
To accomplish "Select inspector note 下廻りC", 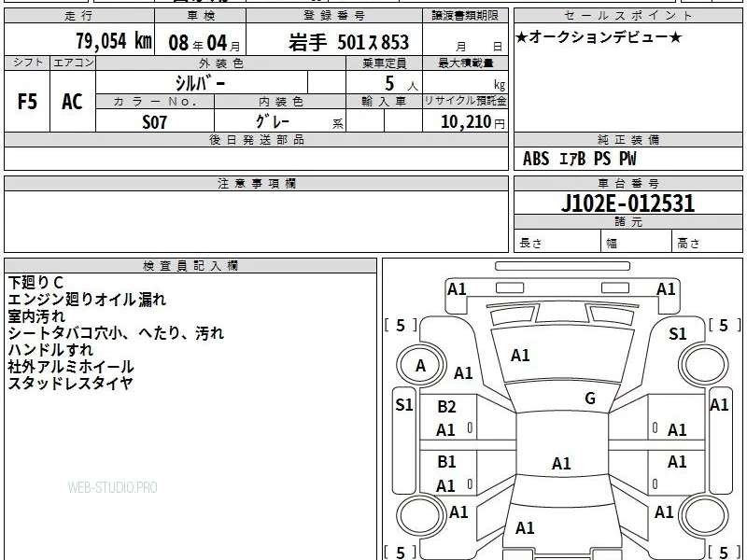I will [35, 283].
